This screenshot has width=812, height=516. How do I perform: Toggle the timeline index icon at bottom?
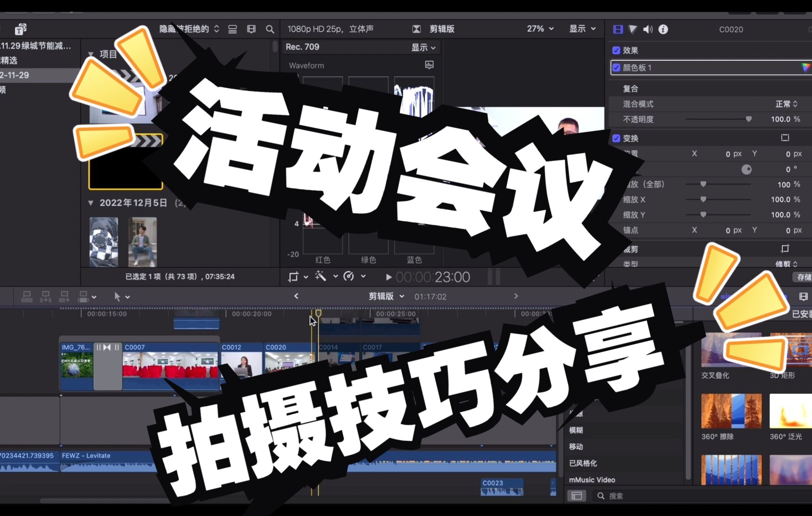(x=577, y=496)
